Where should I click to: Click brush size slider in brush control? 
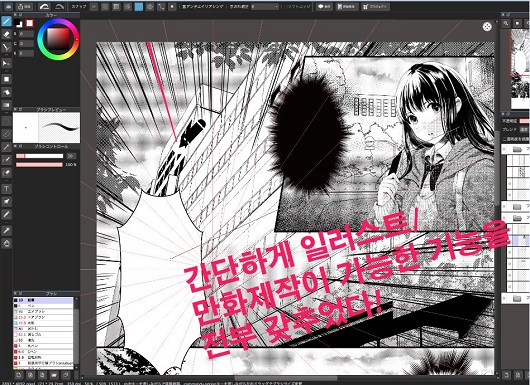pos(39,156)
